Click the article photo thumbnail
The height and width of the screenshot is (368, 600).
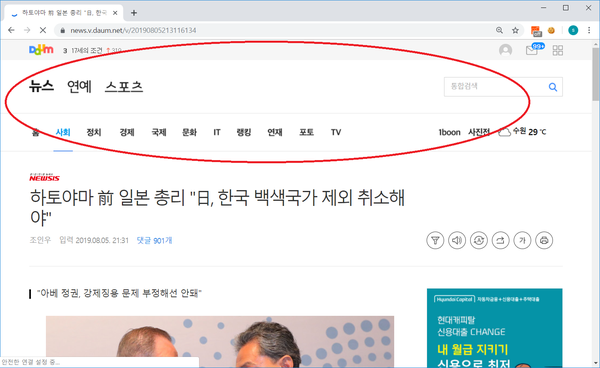pyautogui.click(x=220, y=342)
